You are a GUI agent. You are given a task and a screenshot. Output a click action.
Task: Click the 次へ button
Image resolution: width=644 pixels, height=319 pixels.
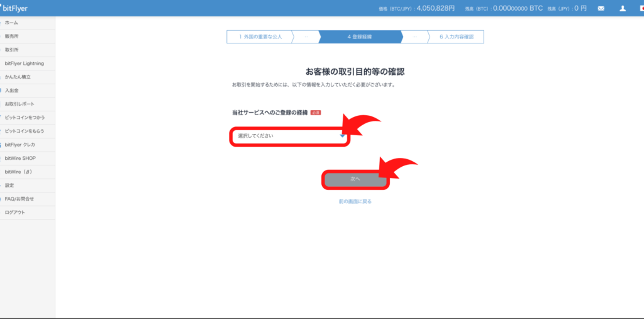point(355,180)
